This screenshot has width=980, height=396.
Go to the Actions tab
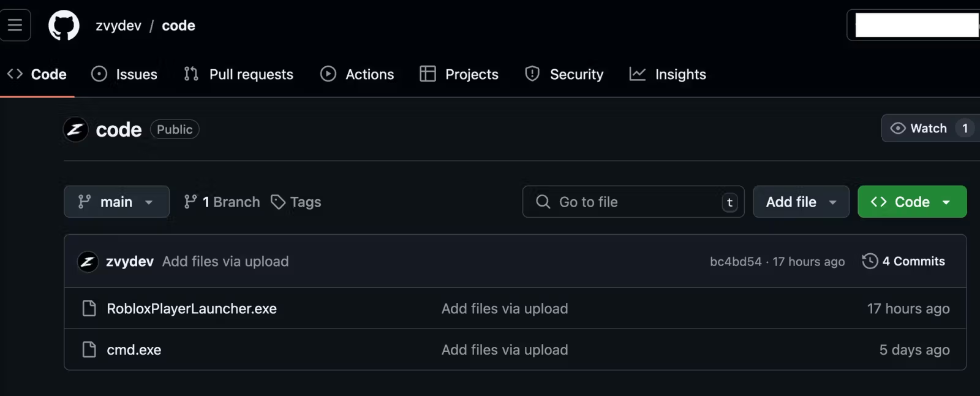[357, 74]
